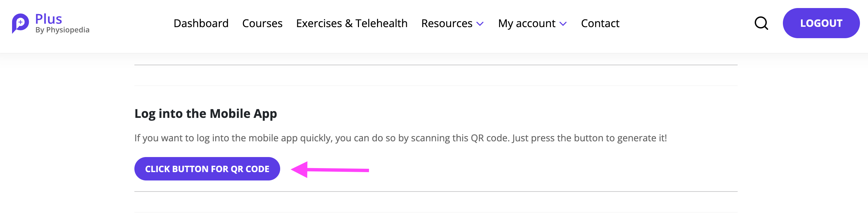Click the 'Plus' logo text
This screenshot has width=868, height=223.
pyautogui.click(x=49, y=19)
